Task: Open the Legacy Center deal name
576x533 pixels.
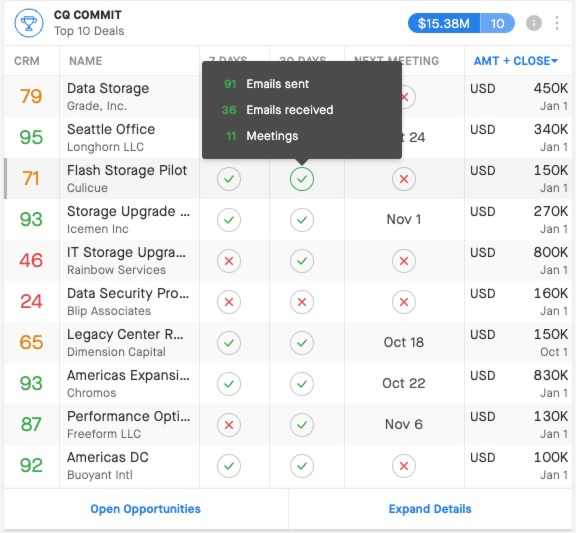Action: coord(125,334)
